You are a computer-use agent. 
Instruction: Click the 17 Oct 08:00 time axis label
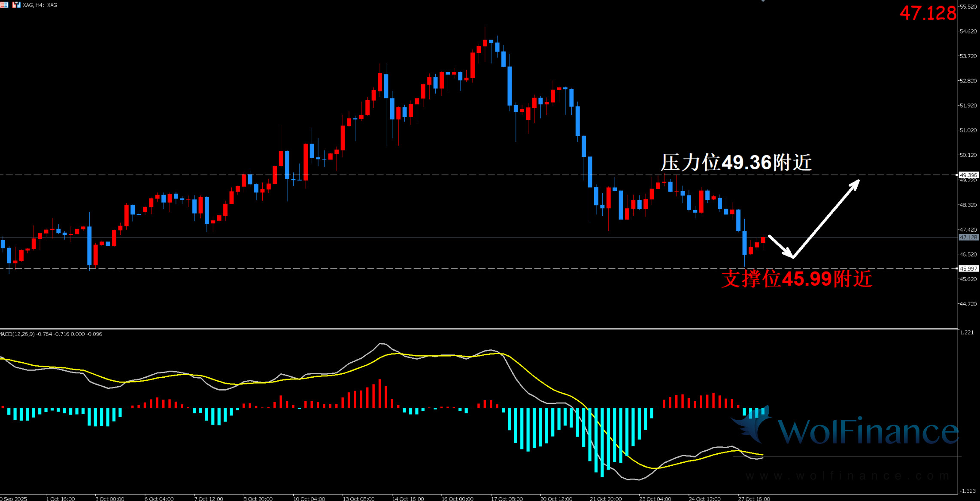(x=507, y=498)
